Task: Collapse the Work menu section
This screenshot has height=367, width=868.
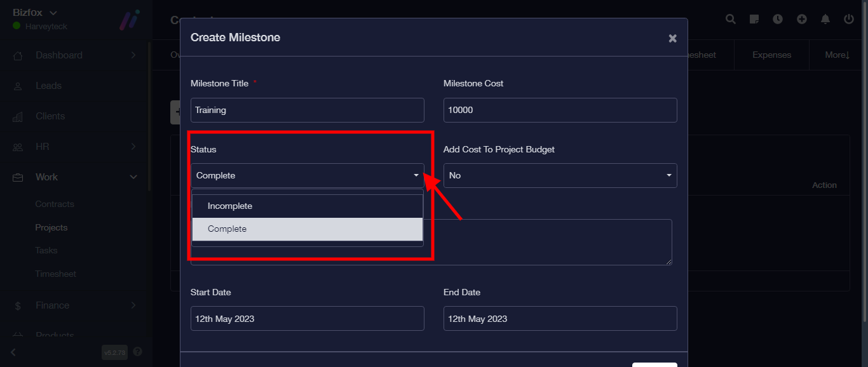Action: point(133,177)
